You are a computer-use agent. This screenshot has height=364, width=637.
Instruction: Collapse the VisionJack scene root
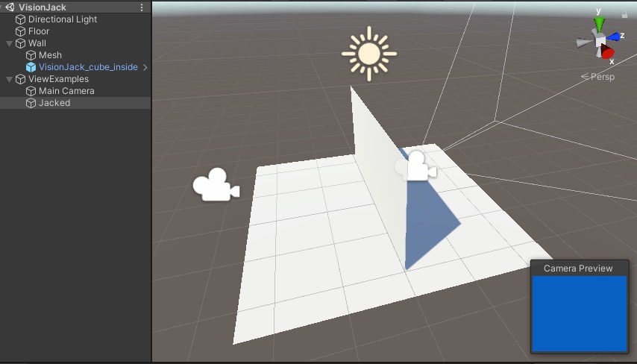tap(1, 7)
